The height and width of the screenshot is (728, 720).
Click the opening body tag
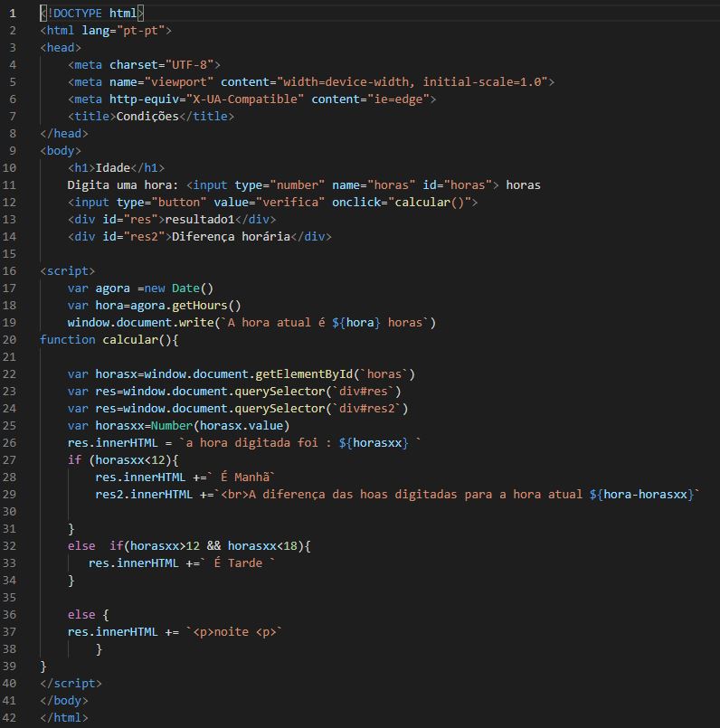(x=61, y=151)
